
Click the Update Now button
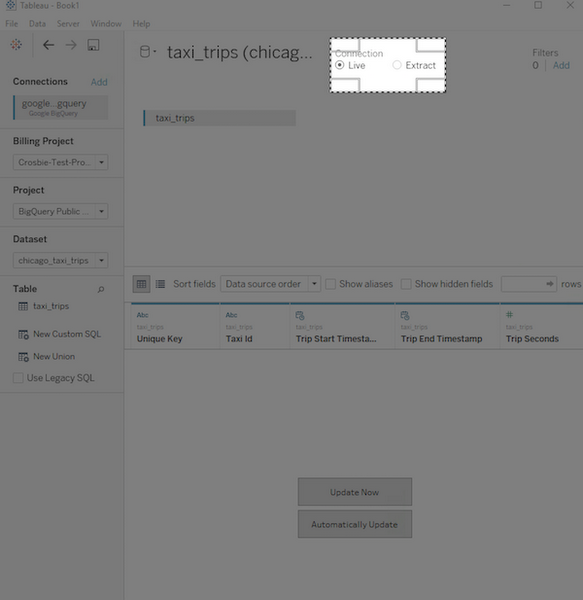pyautogui.click(x=355, y=492)
